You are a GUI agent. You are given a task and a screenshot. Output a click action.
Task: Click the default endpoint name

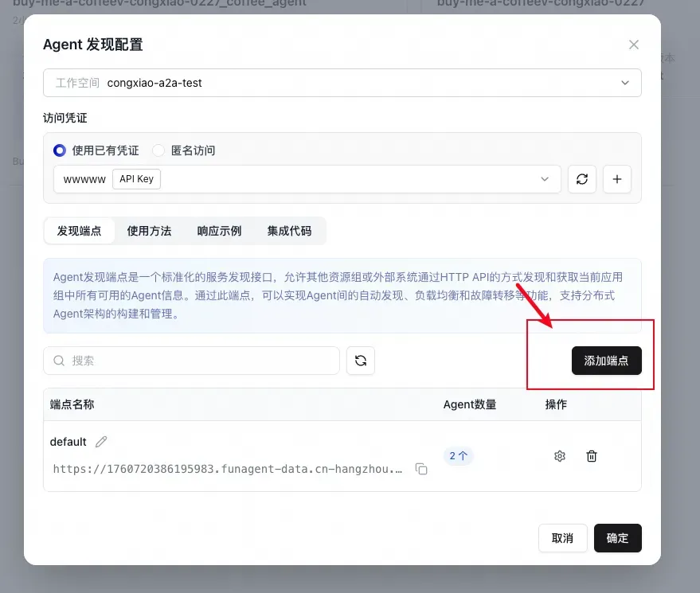coord(68,442)
